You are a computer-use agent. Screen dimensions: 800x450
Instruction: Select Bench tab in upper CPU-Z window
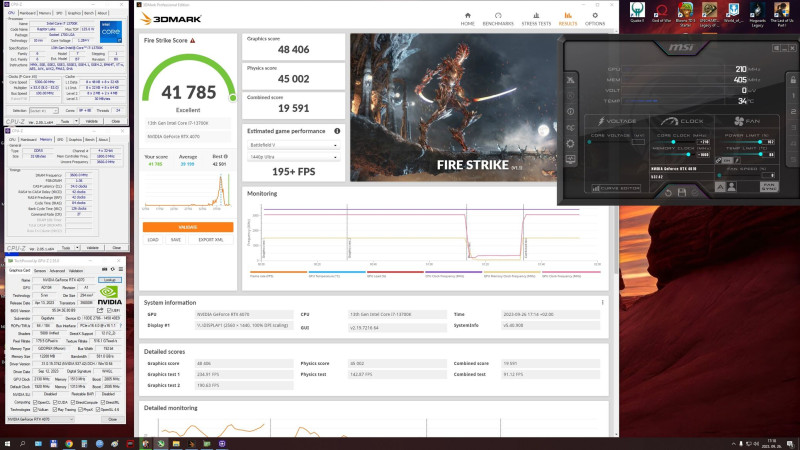pos(89,13)
